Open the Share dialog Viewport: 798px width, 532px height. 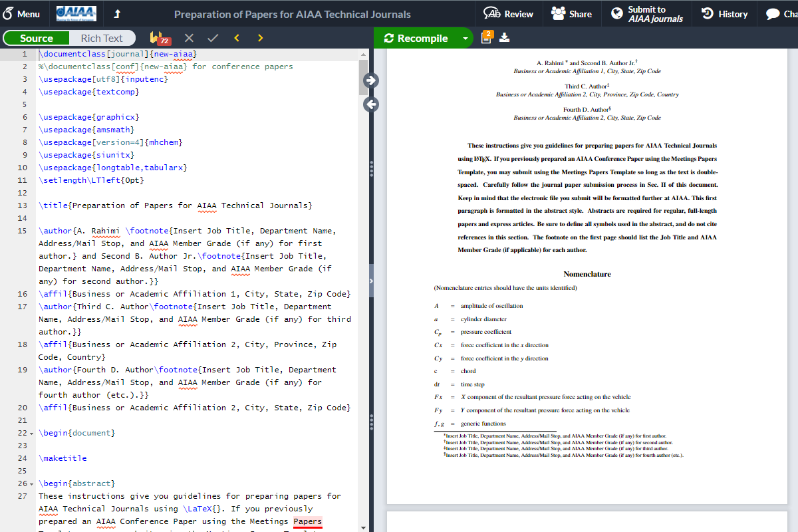coord(572,14)
